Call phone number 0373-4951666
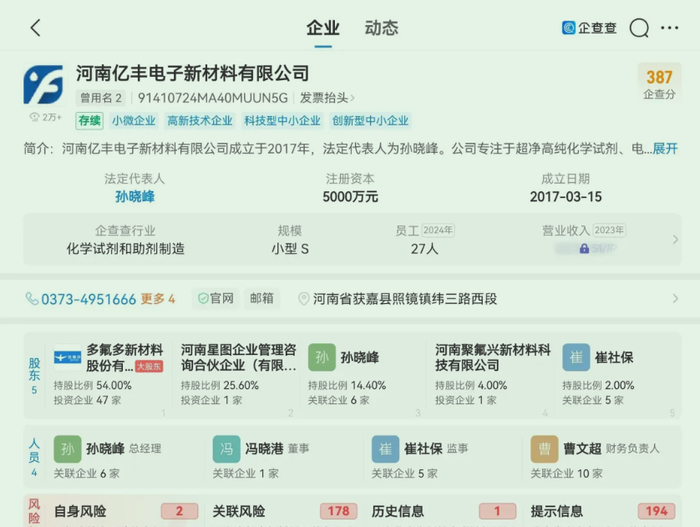Viewport: 700px width, 527px height. 88,299
